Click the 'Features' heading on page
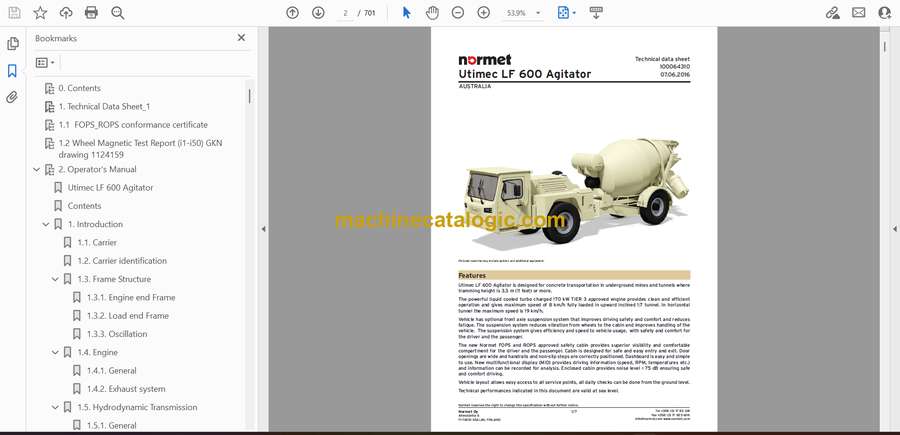The height and width of the screenshot is (435, 900). [472, 275]
